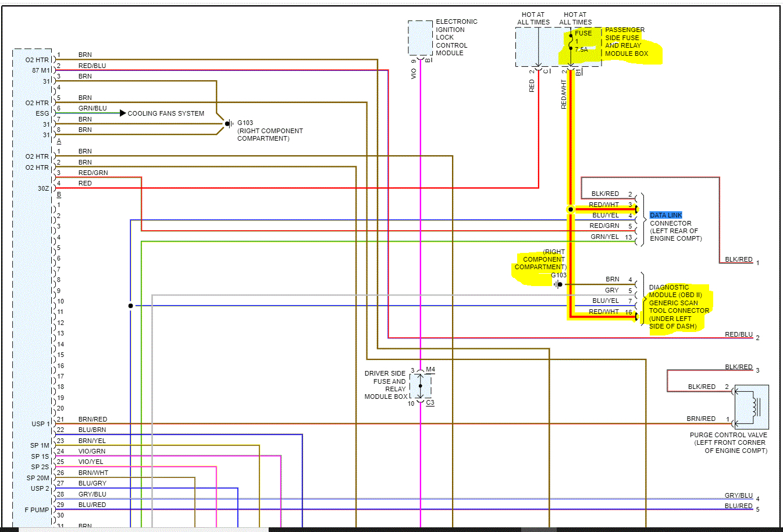Click the BRN/YEL label at pin 23
Viewport: 783px width, 532px height.
pyautogui.click(x=92, y=441)
